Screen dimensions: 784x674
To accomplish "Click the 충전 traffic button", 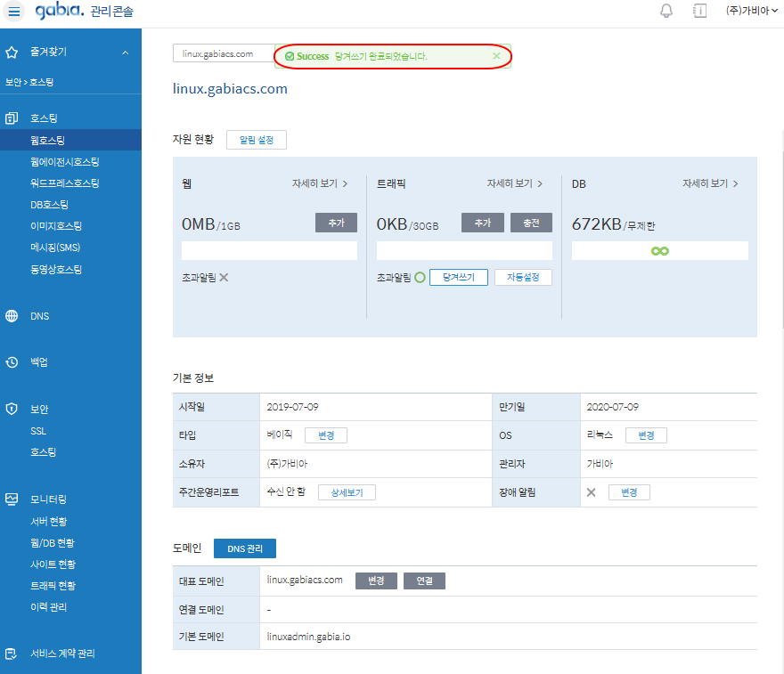I will (531, 223).
